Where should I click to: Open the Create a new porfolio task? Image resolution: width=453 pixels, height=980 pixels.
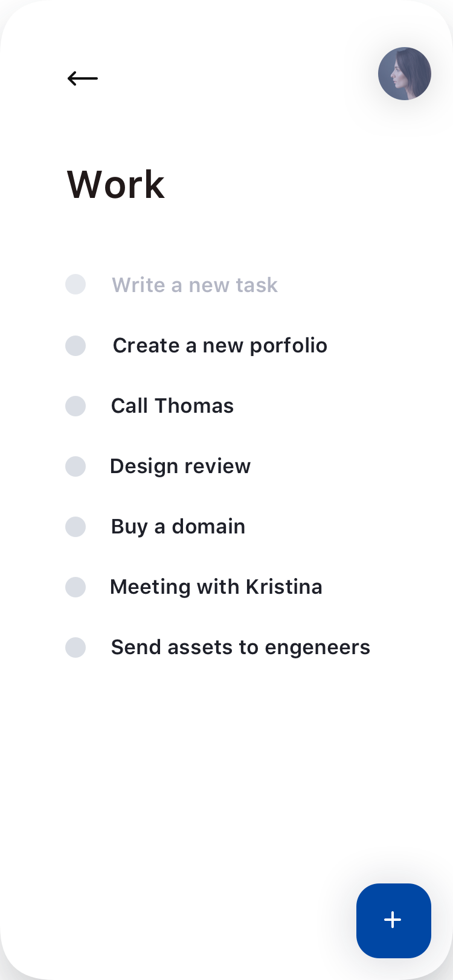point(220,346)
